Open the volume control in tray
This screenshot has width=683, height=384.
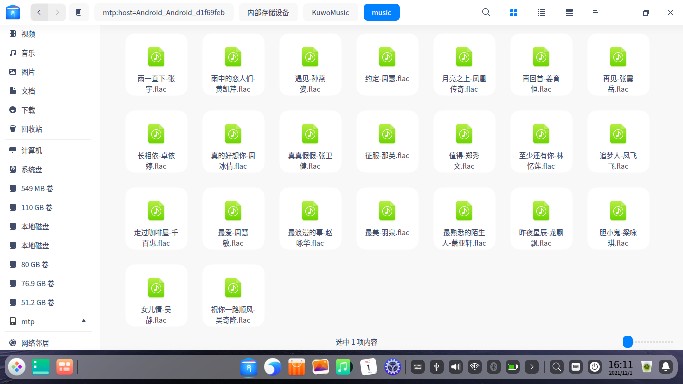point(456,367)
